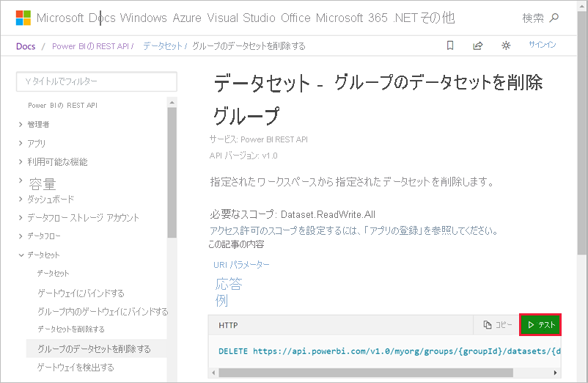The height and width of the screenshot is (383, 588).
Task: Open the Docs breadcrumb link
Action: [x=26, y=46]
